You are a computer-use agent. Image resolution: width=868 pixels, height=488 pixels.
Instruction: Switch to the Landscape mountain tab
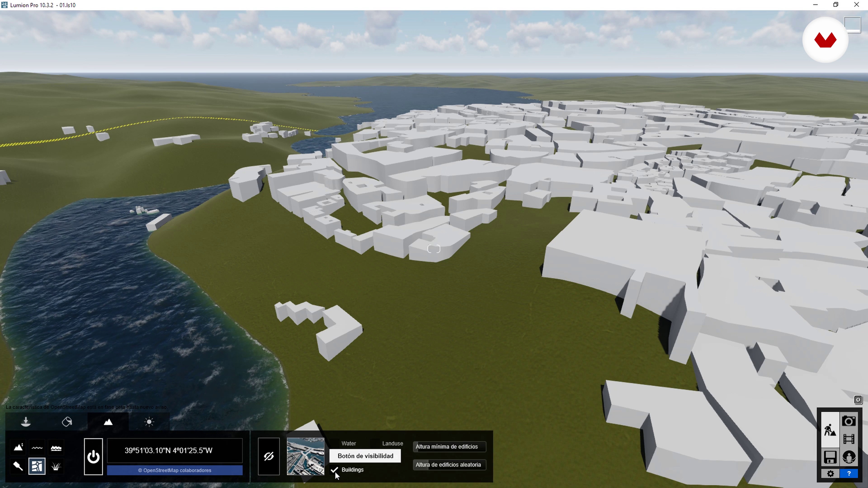pyautogui.click(x=108, y=422)
